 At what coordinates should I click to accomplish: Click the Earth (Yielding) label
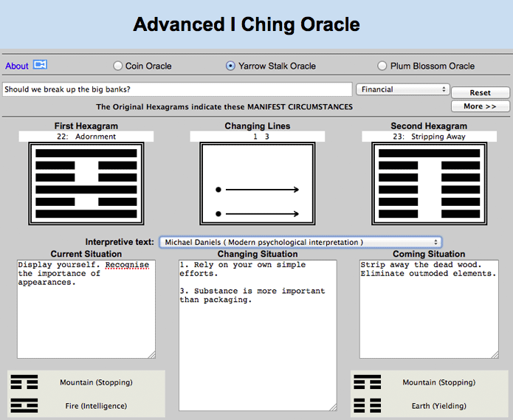click(x=439, y=406)
